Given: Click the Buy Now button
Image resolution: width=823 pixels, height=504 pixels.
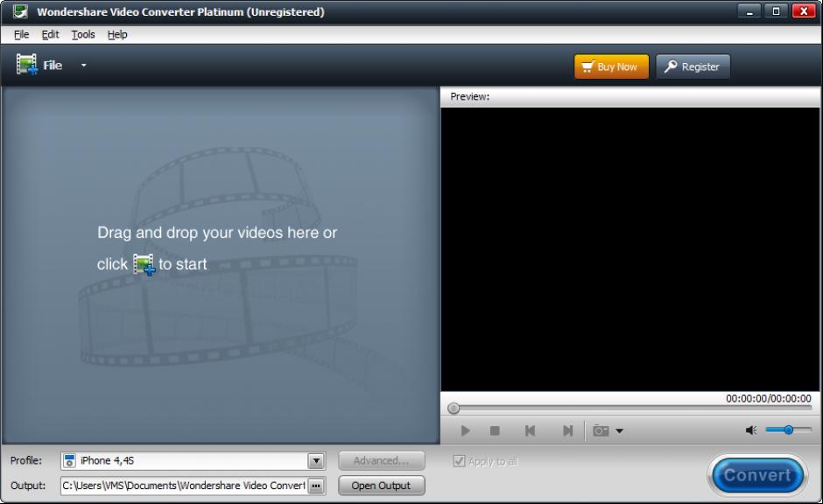Looking at the screenshot, I should coord(611,66).
